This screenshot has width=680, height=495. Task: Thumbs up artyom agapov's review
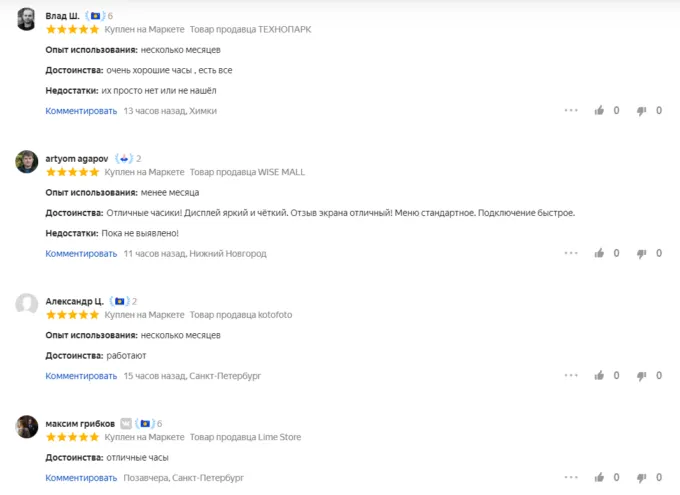tap(599, 254)
